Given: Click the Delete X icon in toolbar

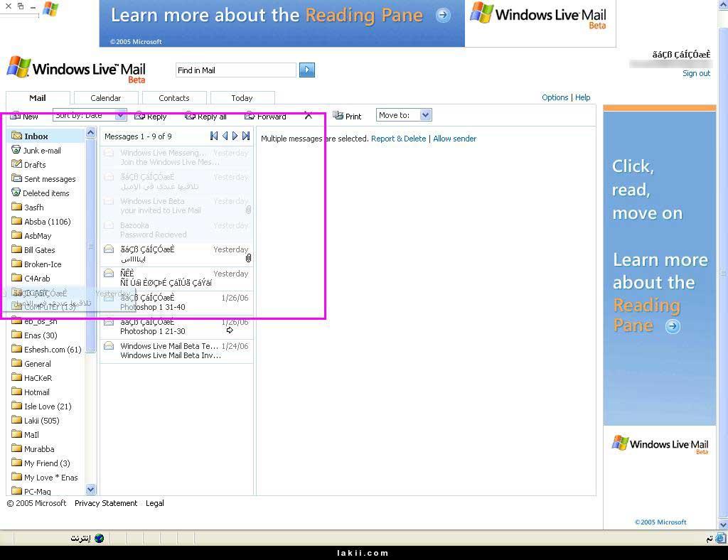Looking at the screenshot, I should pos(309,116).
